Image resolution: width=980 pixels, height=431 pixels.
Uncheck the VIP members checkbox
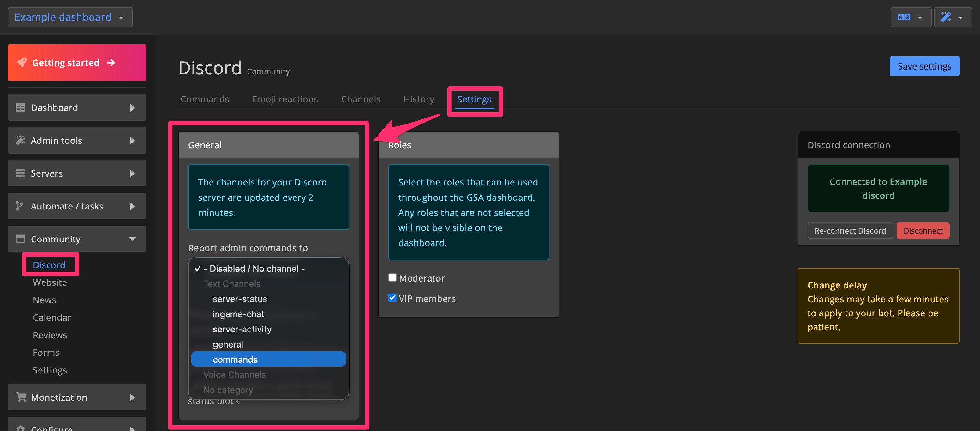coord(392,298)
